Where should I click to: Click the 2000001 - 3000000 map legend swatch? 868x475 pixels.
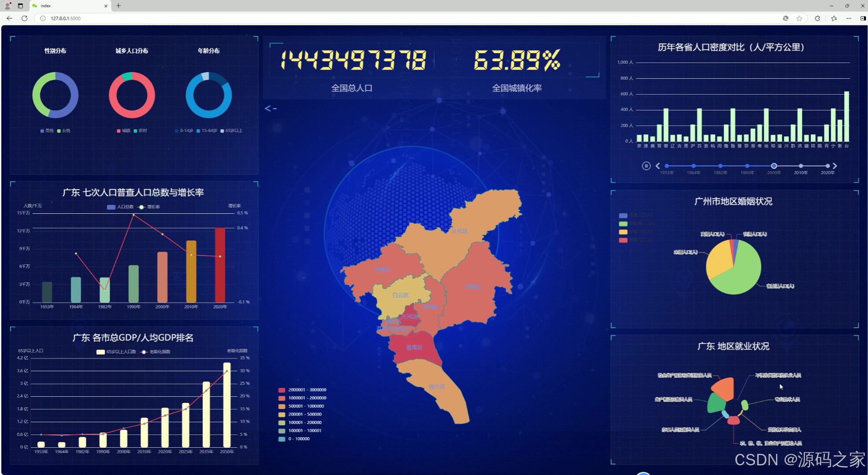282,390
